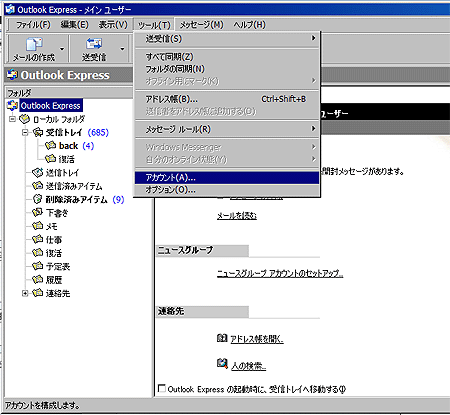Open the メールを読む link
This screenshot has width=450, height=415.
(237, 216)
